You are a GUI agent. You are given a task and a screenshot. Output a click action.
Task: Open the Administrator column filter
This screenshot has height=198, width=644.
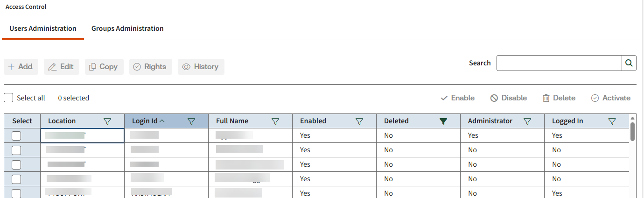[x=527, y=121]
